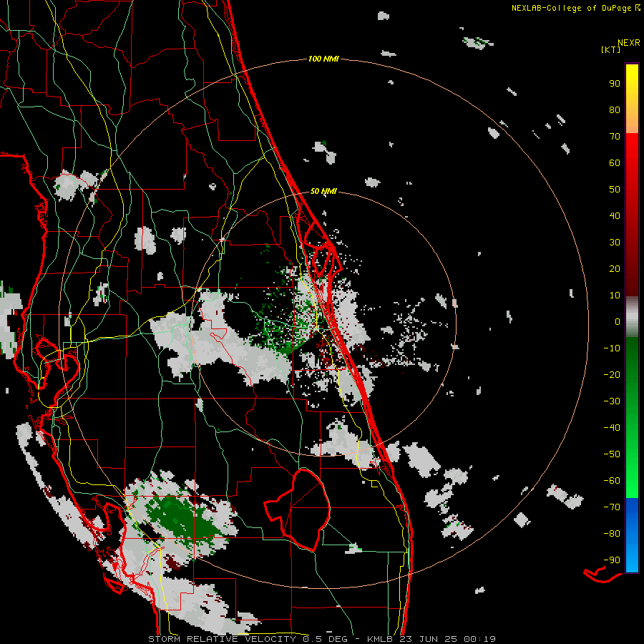Select the yellow segment of velocity color bar
This screenshot has height=644, width=644.
click(632, 98)
